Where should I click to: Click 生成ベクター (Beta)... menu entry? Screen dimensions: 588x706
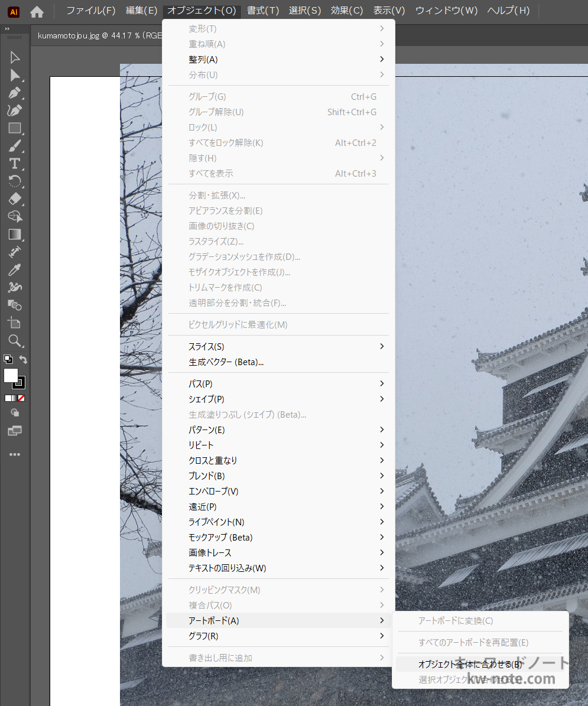point(226,362)
